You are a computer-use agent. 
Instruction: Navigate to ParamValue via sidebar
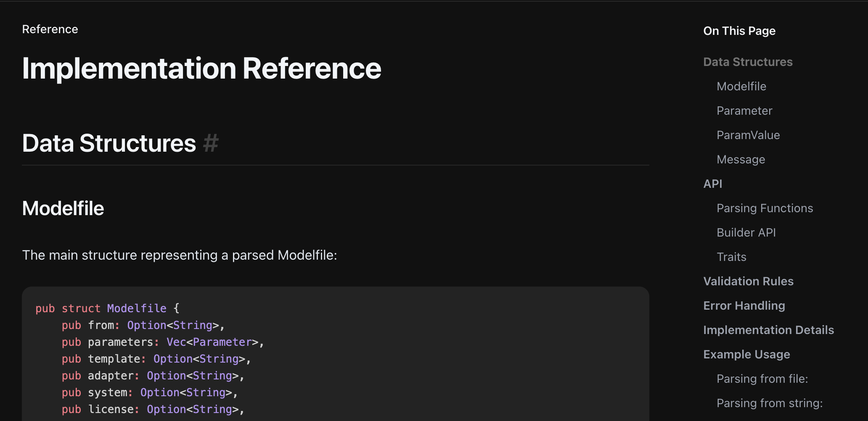(x=748, y=135)
